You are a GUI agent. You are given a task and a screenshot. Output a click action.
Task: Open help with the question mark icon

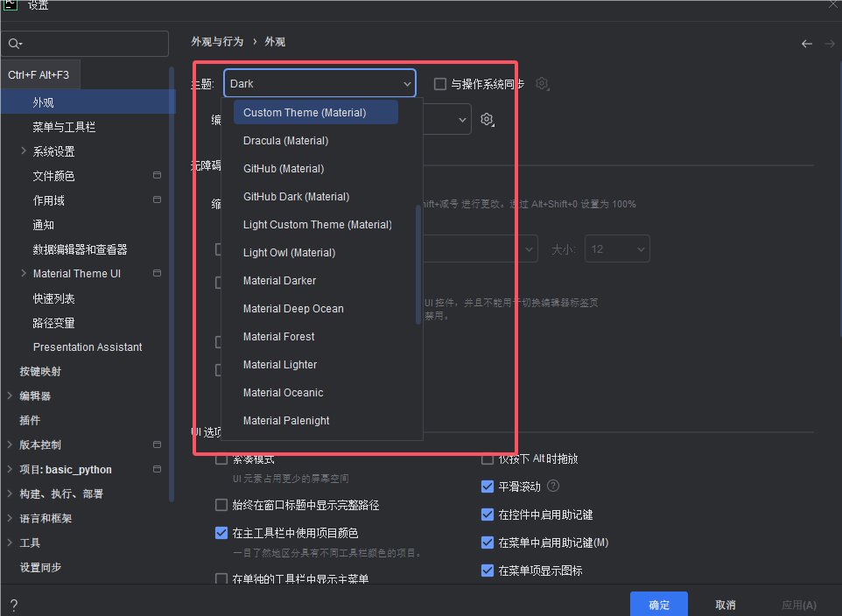tap(14, 605)
